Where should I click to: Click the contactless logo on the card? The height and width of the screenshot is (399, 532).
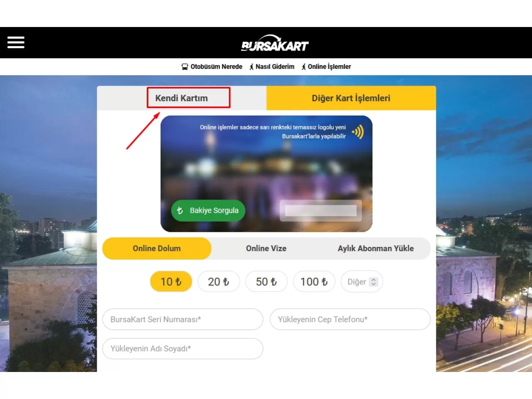[x=358, y=132]
